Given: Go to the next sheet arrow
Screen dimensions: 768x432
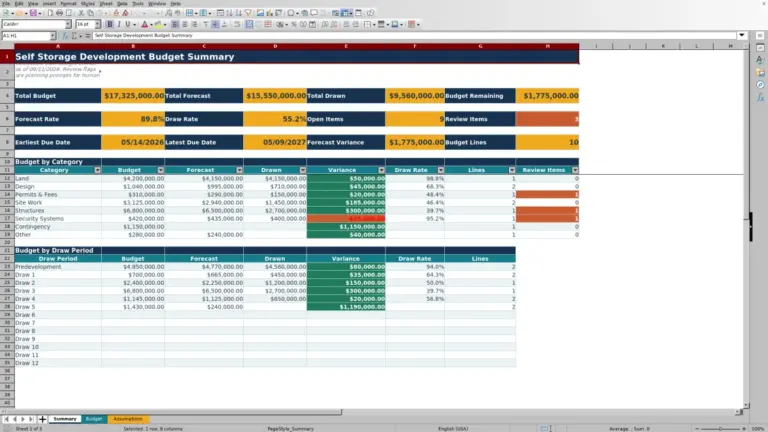Looking at the screenshot, I should (23, 419).
